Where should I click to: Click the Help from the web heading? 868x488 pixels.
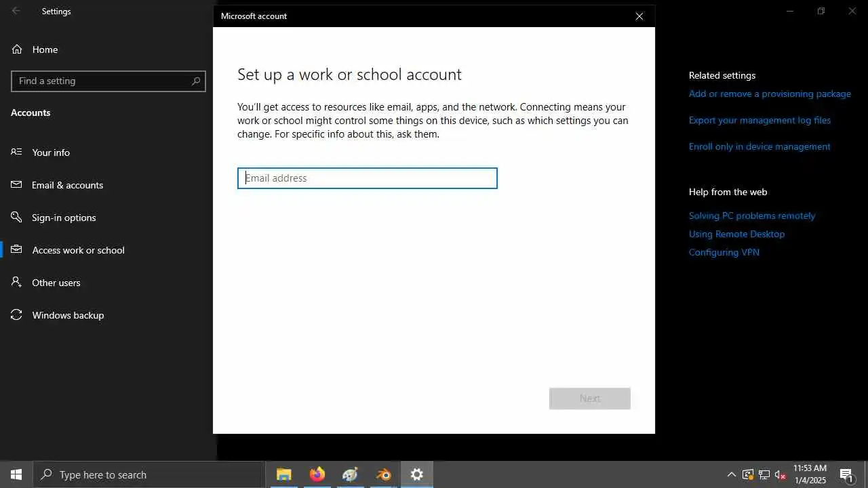[x=728, y=192]
